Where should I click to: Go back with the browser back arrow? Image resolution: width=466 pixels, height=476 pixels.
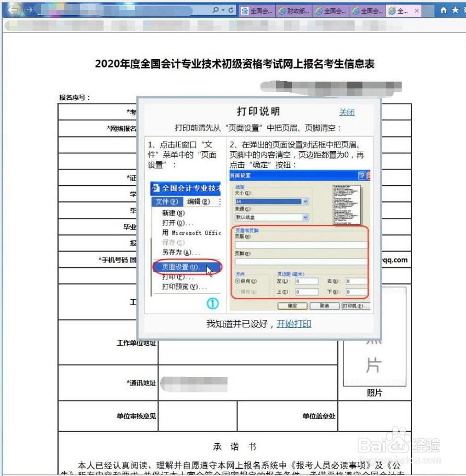(x=14, y=10)
